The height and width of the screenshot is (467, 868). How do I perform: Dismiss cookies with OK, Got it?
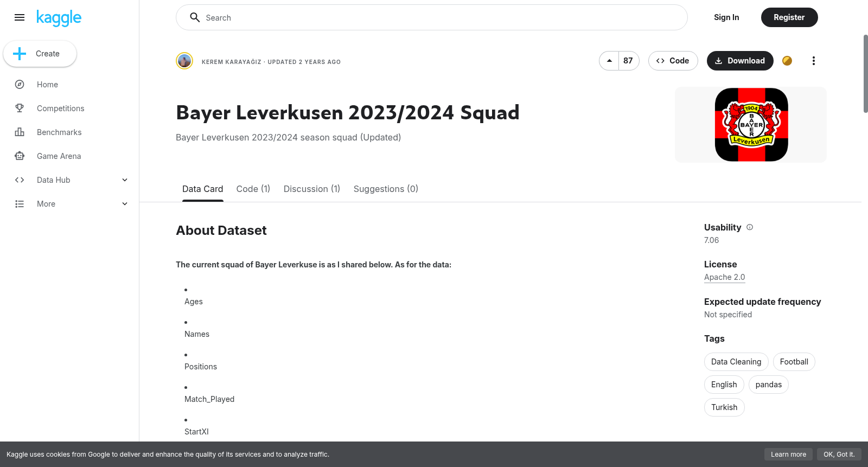(839, 455)
